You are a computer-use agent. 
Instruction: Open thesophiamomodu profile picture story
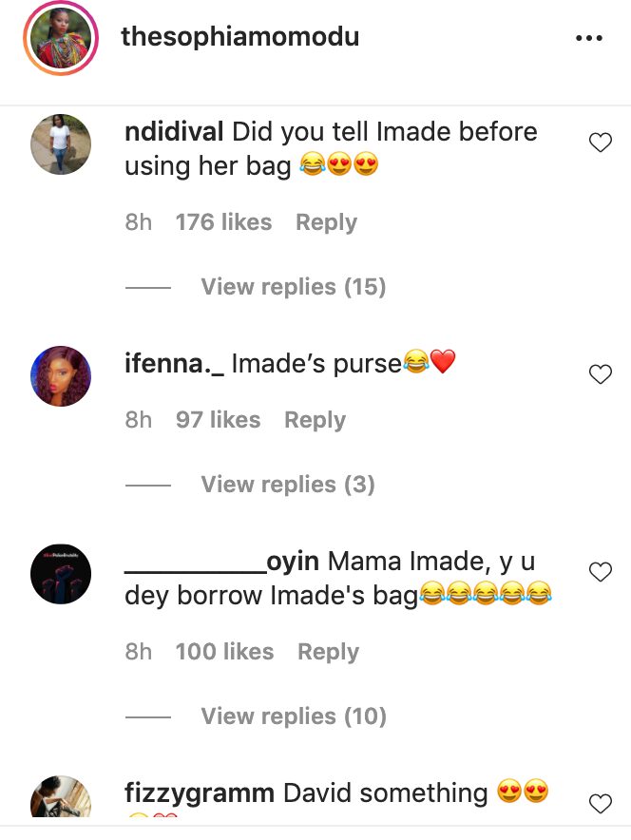pos(61,38)
